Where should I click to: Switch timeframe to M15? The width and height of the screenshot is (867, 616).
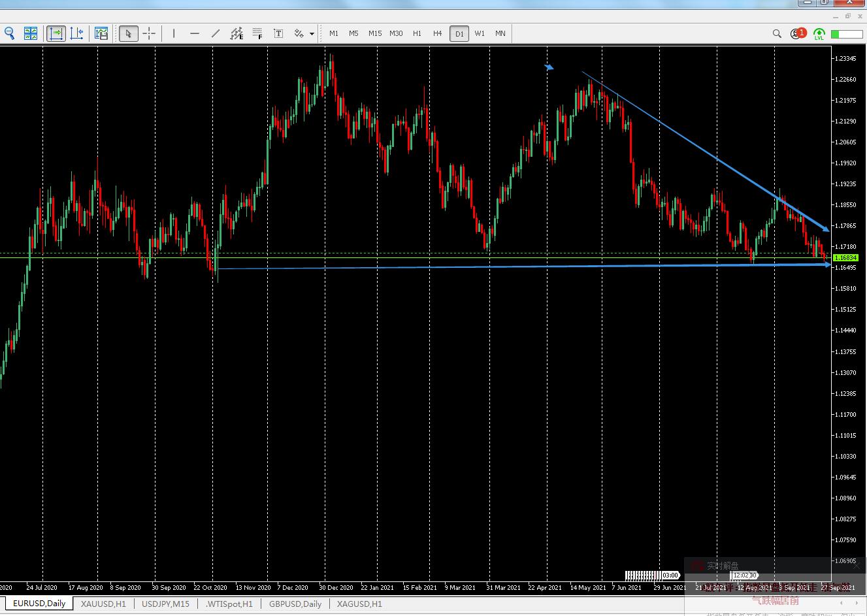(x=375, y=33)
